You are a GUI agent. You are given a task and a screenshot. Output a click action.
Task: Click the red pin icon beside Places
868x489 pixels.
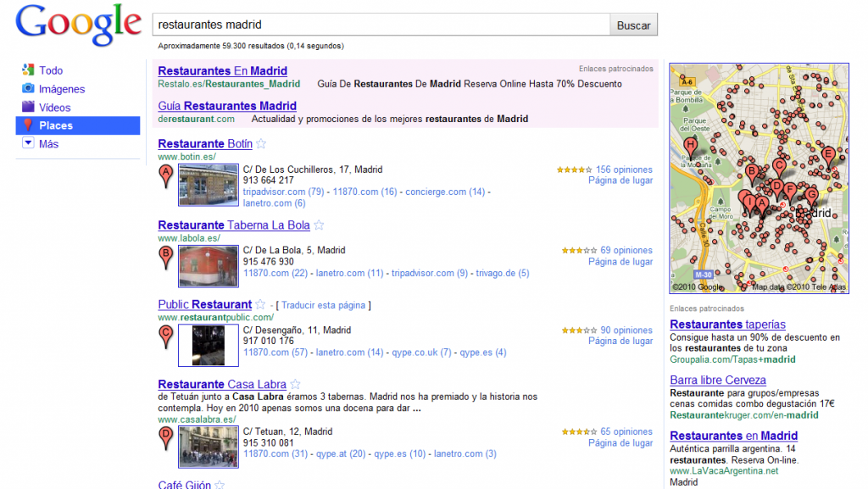coord(27,125)
